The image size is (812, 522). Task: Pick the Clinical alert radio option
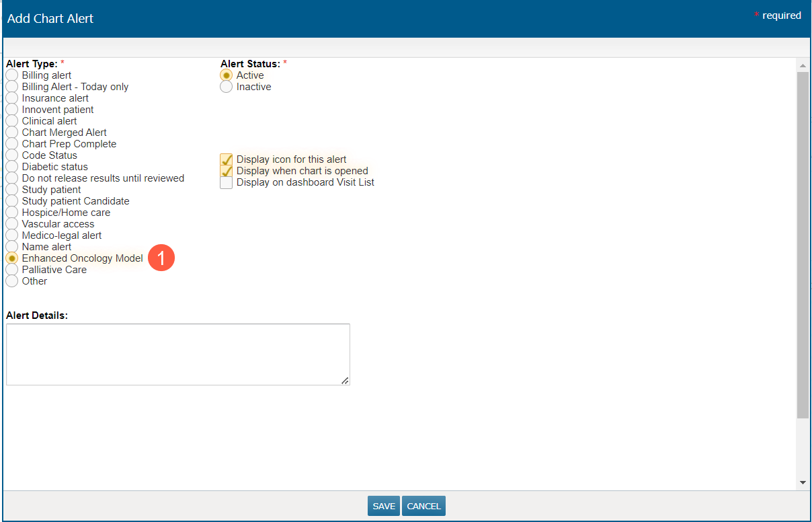12,121
